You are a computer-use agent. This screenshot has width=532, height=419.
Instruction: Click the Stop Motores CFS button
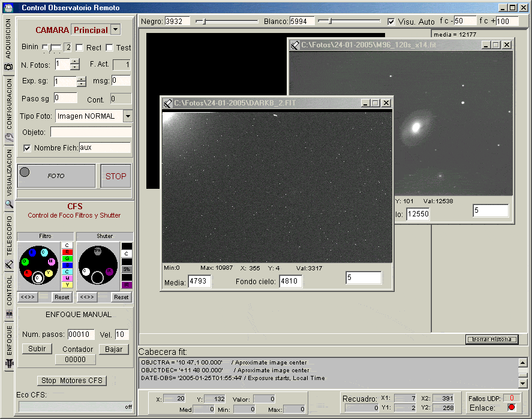pyautogui.click(x=73, y=381)
